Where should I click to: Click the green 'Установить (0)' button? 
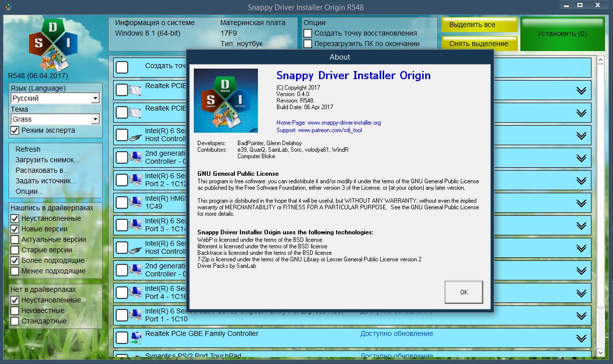point(562,34)
